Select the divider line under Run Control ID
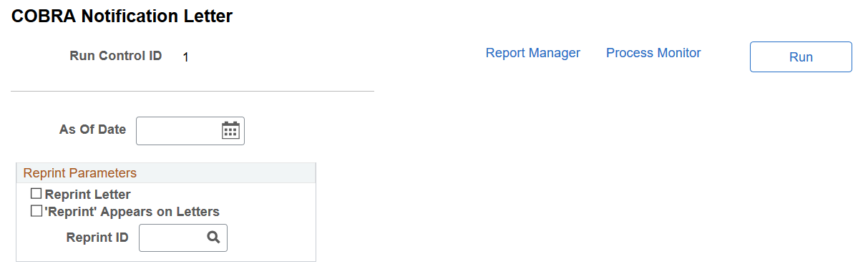 (x=192, y=91)
